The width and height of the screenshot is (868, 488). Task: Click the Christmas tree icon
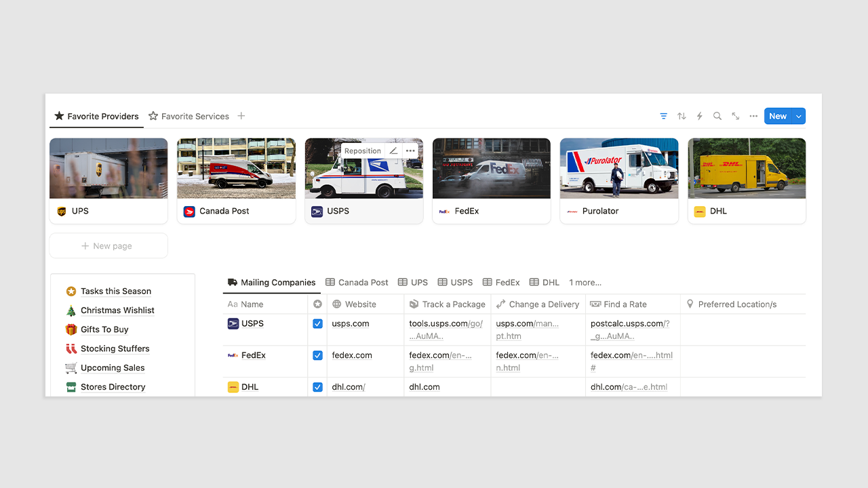coord(71,310)
